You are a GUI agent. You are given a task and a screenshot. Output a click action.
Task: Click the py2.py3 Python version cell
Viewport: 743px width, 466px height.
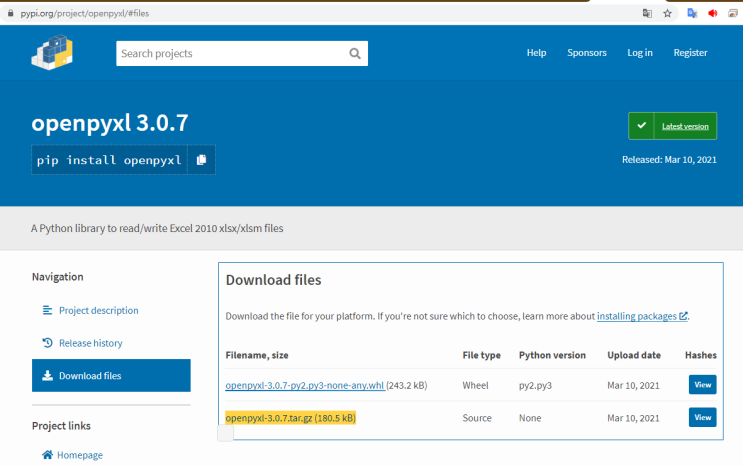(535, 385)
